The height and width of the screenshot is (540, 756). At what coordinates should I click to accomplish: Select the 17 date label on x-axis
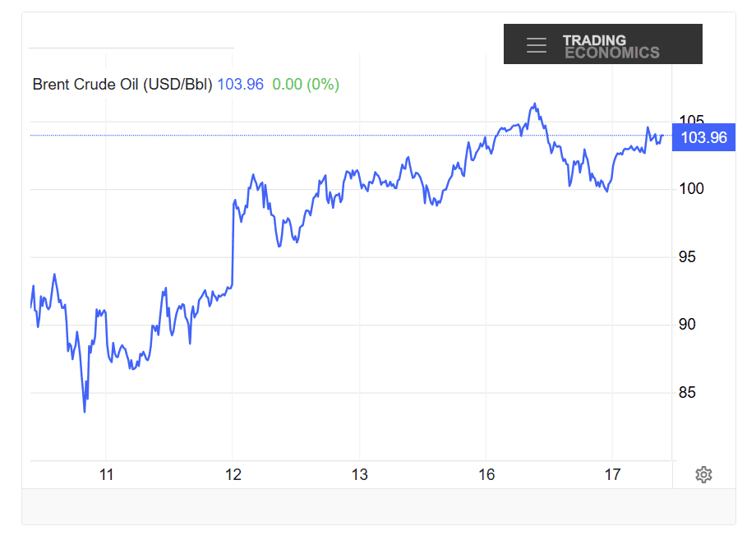611,474
